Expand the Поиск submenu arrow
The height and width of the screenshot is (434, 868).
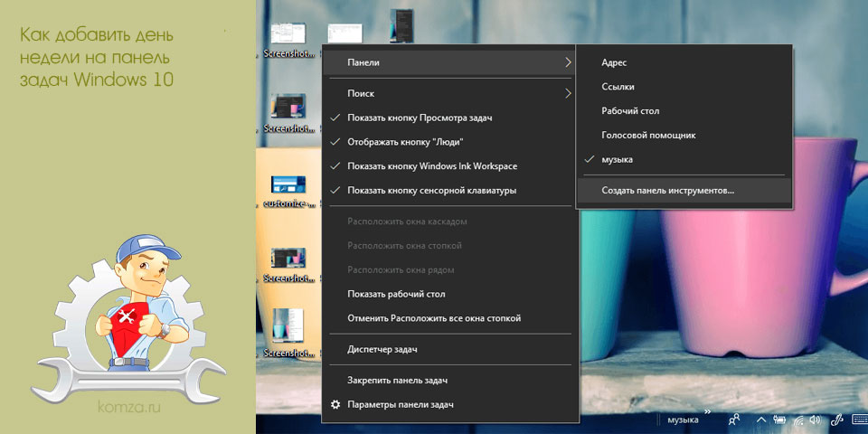tap(568, 93)
